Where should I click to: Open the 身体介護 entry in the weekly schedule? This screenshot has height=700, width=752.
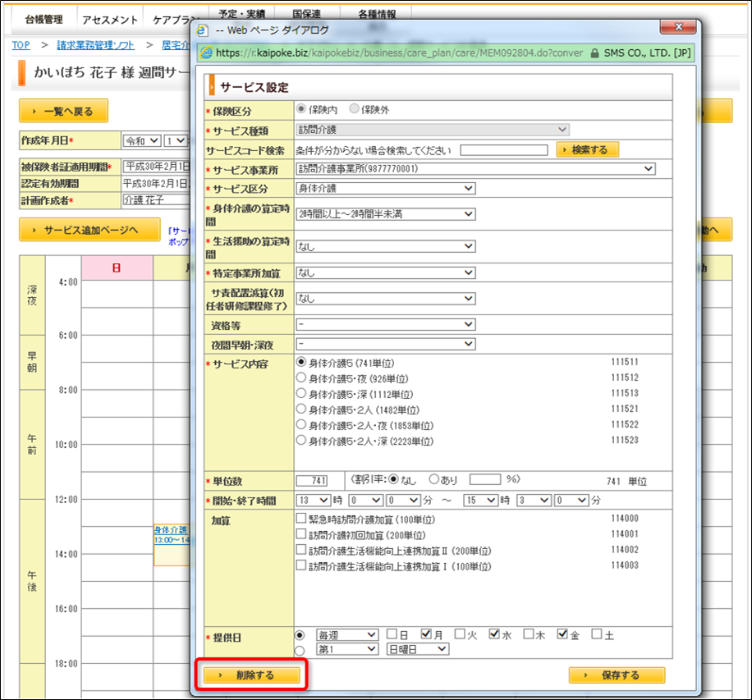click(x=171, y=530)
